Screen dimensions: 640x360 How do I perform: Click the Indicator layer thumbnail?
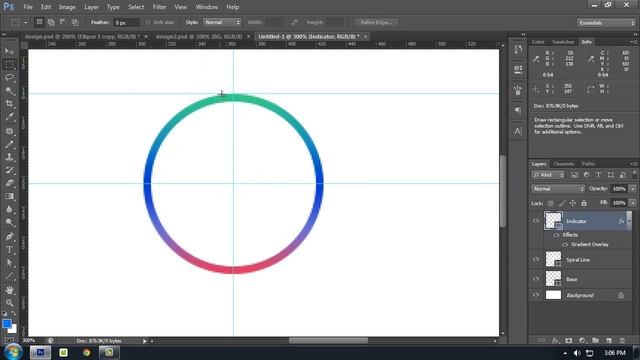553,220
